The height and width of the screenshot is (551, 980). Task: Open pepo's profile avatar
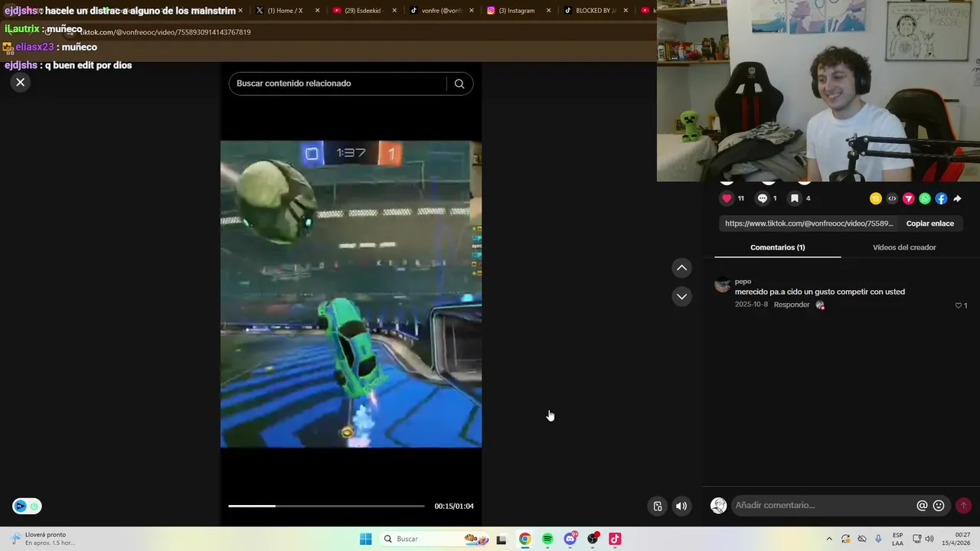(x=722, y=285)
